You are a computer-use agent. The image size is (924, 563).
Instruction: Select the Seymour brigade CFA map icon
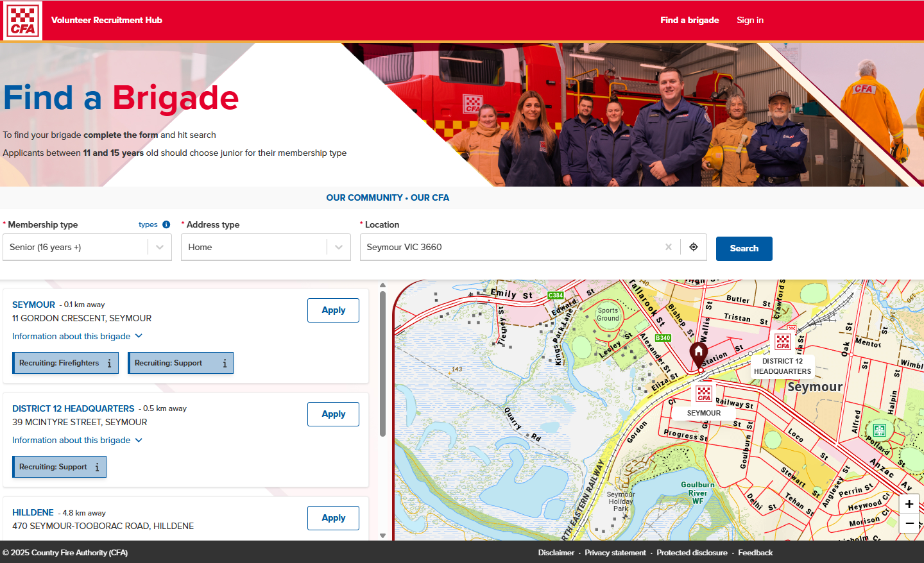pyautogui.click(x=704, y=394)
